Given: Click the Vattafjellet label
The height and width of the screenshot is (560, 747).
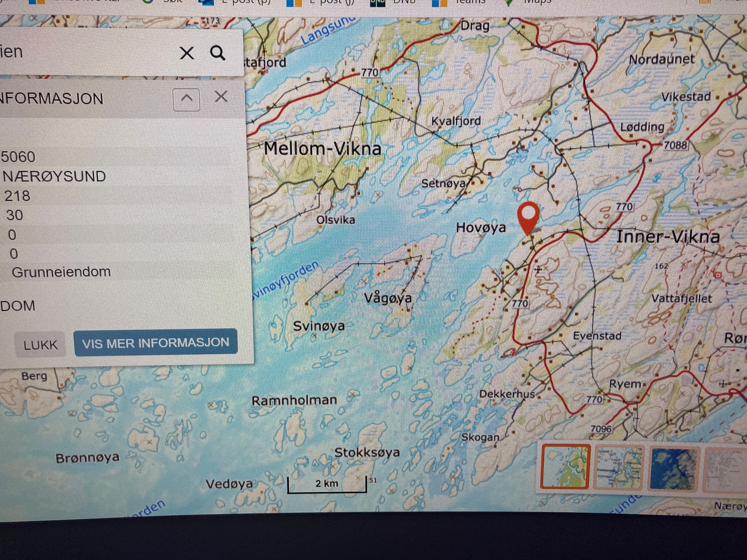Looking at the screenshot, I should click(682, 299).
